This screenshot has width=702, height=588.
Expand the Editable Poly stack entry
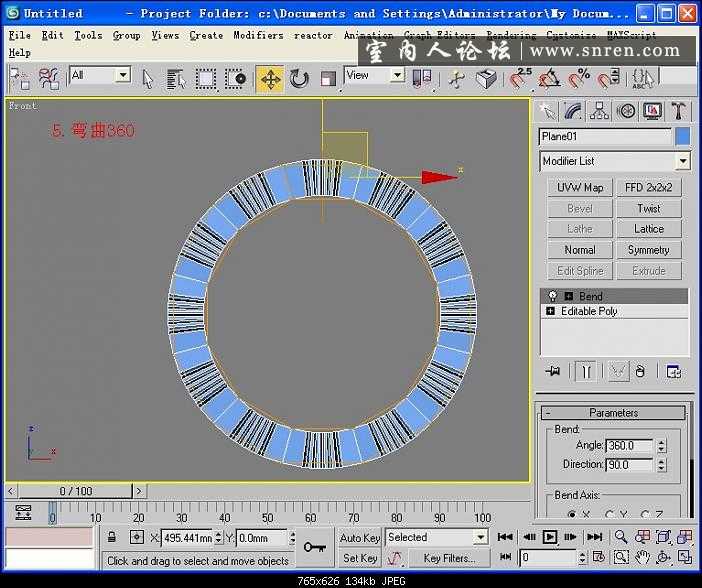(x=550, y=311)
